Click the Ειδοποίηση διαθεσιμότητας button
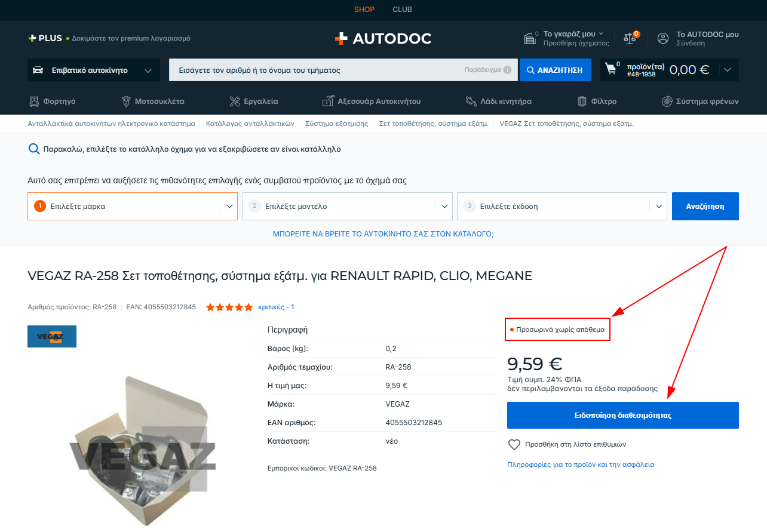Screen dimensions: 767x532 623,415
